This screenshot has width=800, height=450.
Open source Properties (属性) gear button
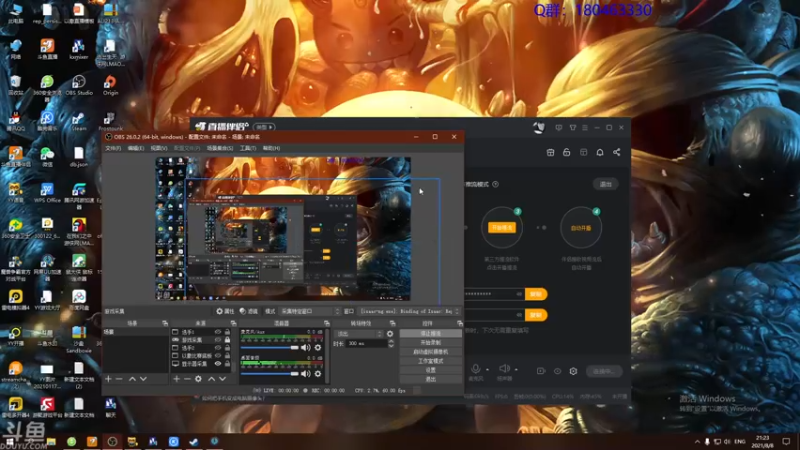[x=224, y=311]
